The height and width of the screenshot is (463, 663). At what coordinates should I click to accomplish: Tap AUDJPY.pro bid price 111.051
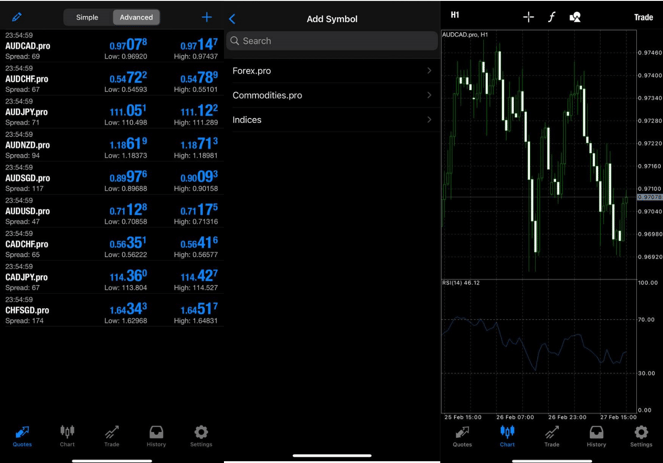(x=128, y=110)
